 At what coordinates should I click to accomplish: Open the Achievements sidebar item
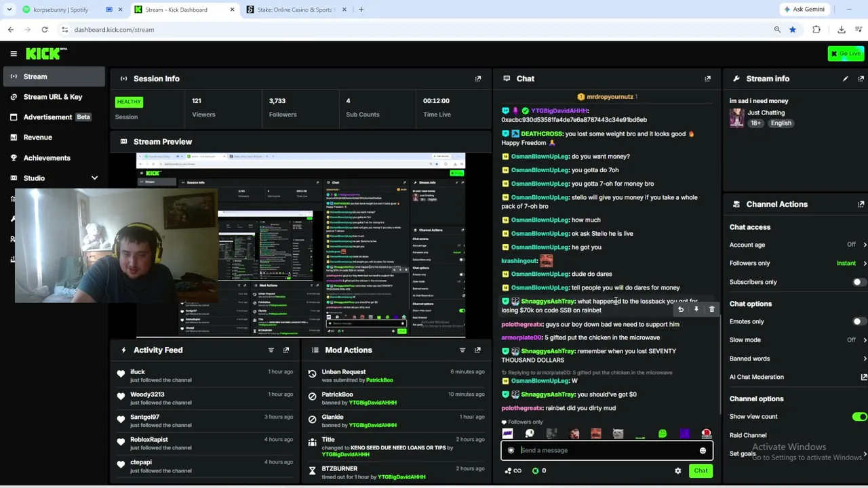pos(53,158)
